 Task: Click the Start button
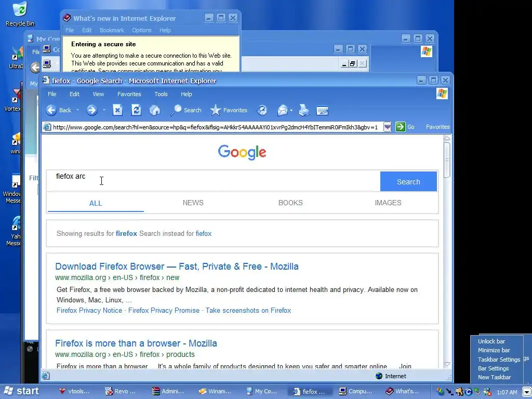(21, 391)
